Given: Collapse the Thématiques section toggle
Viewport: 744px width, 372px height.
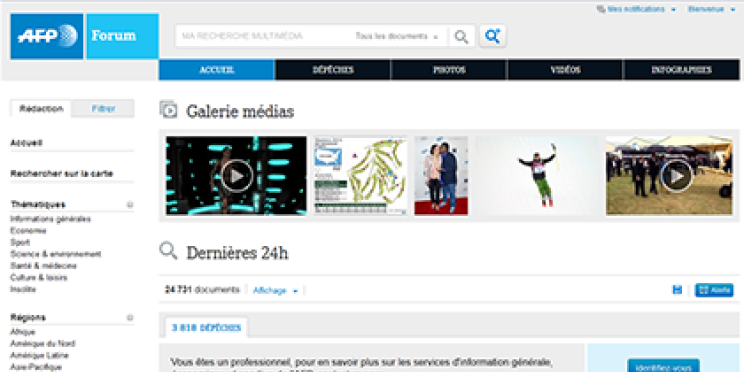Looking at the screenshot, I should point(130,205).
